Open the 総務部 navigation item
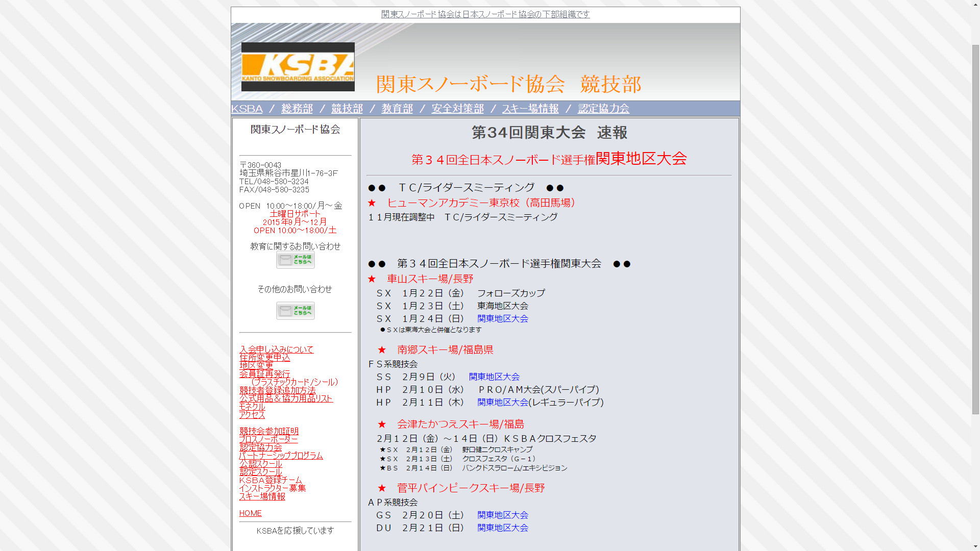The image size is (980, 551). pyautogui.click(x=297, y=109)
